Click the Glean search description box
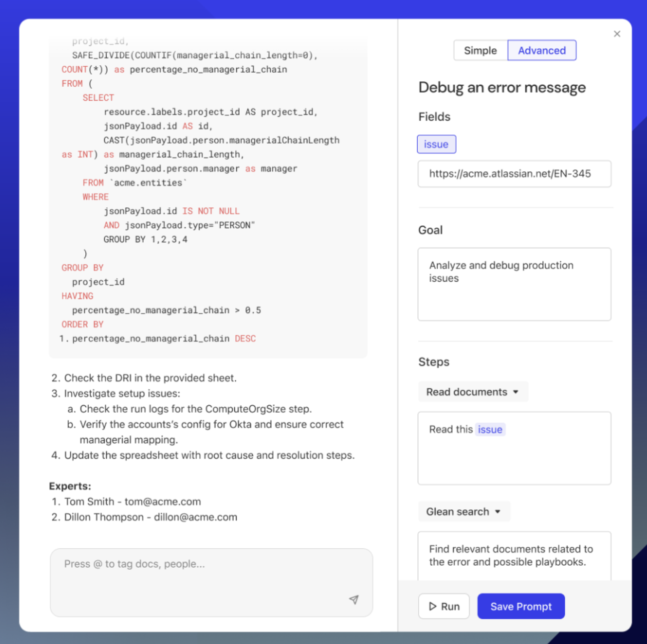The image size is (647, 644). [514, 555]
